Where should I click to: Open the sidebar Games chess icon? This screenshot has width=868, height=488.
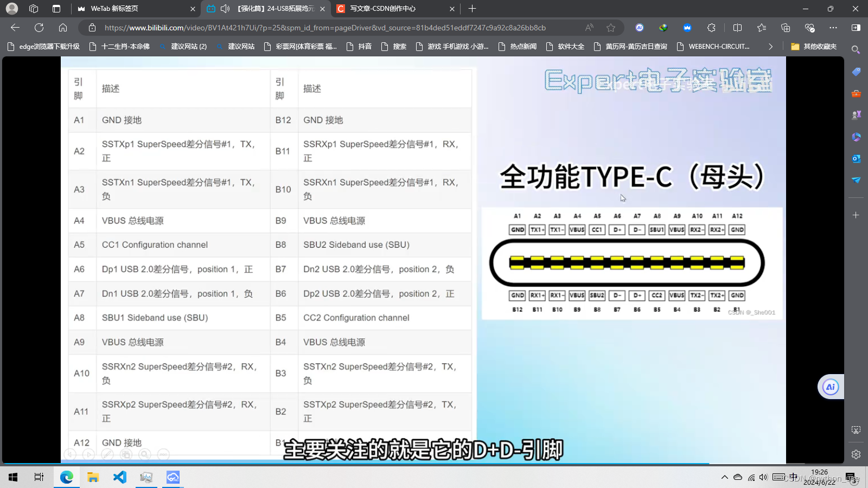point(856,115)
